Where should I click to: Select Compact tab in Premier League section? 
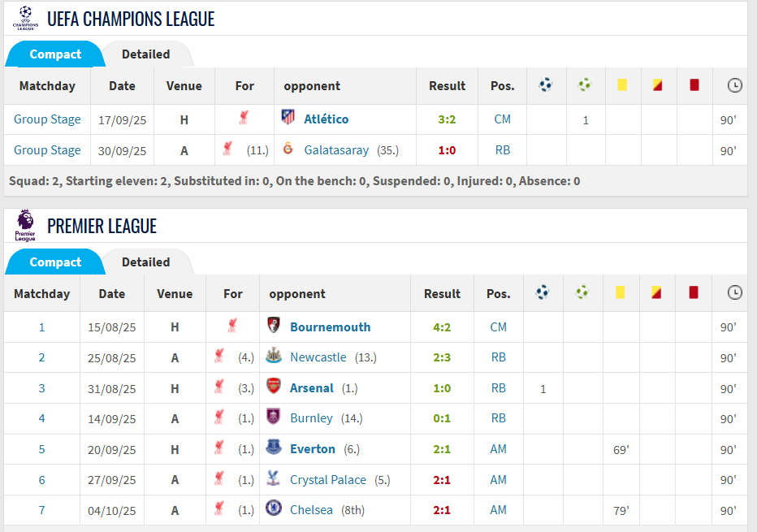55,262
